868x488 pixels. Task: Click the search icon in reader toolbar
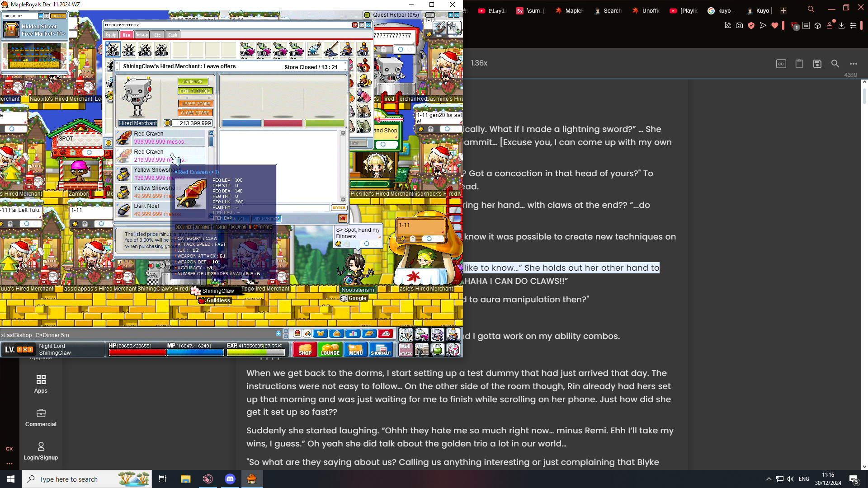(835, 64)
